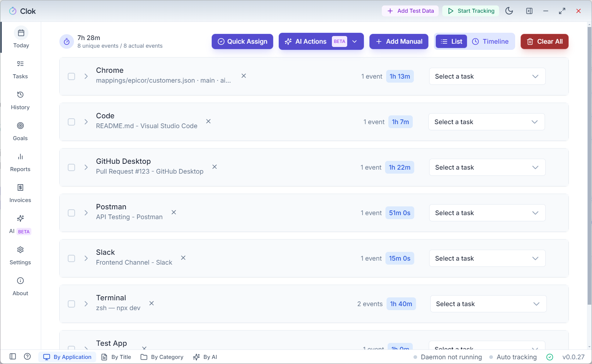The width and height of the screenshot is (592, 364).
Task: Open task dropdown for Terminal row
Action: pyautogui.click(x=488, y=304)
